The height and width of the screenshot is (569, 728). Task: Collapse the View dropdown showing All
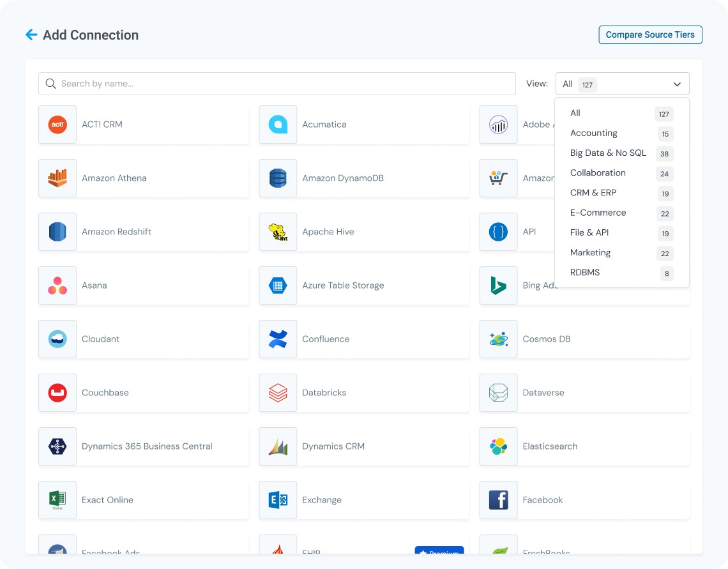pos(622,84)
